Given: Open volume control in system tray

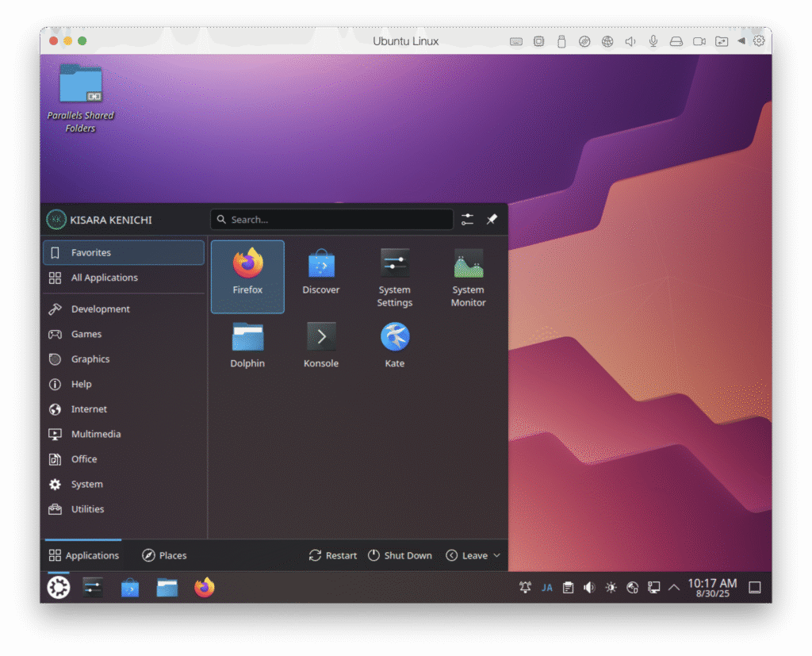Looking at the screenshot, I should [x=589, y=588].
